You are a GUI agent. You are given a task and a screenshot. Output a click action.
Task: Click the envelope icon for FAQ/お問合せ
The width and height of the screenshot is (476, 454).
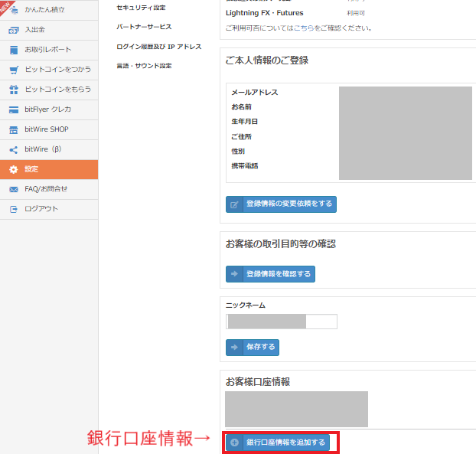pos(13,189)
